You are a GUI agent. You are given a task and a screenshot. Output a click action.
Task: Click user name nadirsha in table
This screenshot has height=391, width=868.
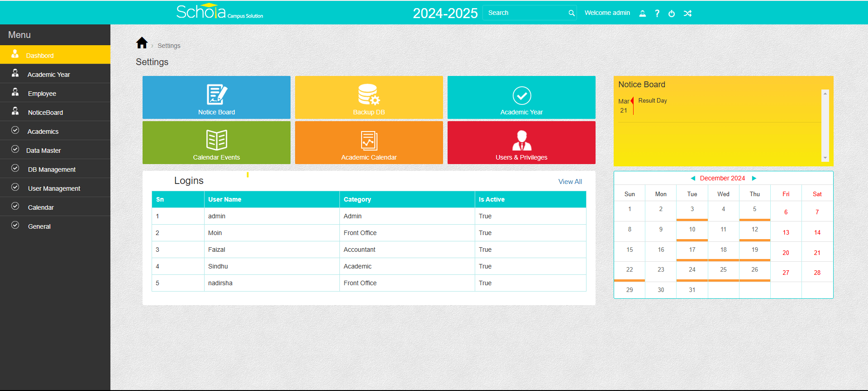click(x=220, y=283)
